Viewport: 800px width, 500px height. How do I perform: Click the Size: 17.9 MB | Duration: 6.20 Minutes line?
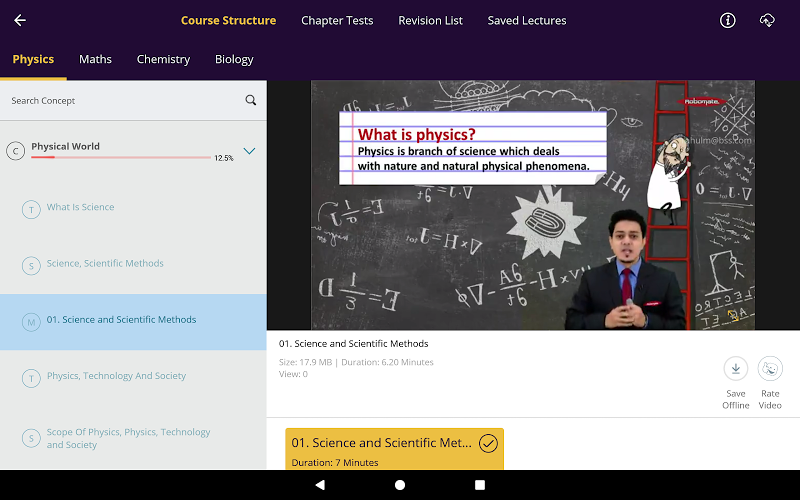point(356,362)
